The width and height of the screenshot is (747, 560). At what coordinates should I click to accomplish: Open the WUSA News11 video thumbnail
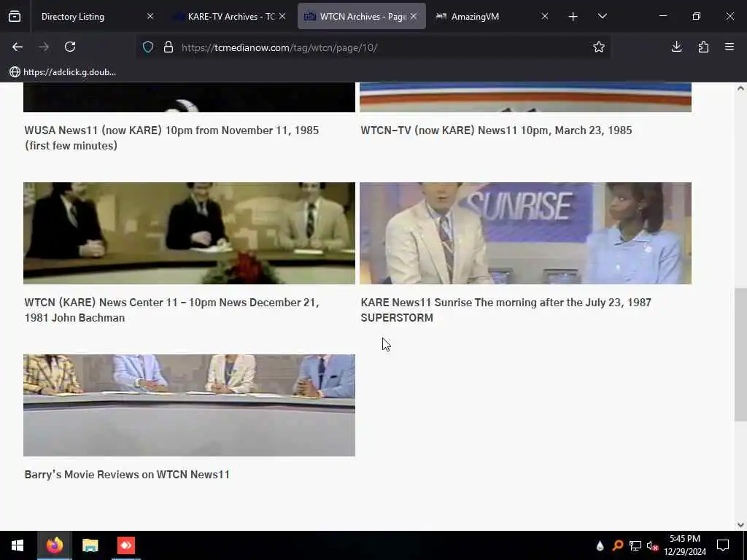coord(189,98)
